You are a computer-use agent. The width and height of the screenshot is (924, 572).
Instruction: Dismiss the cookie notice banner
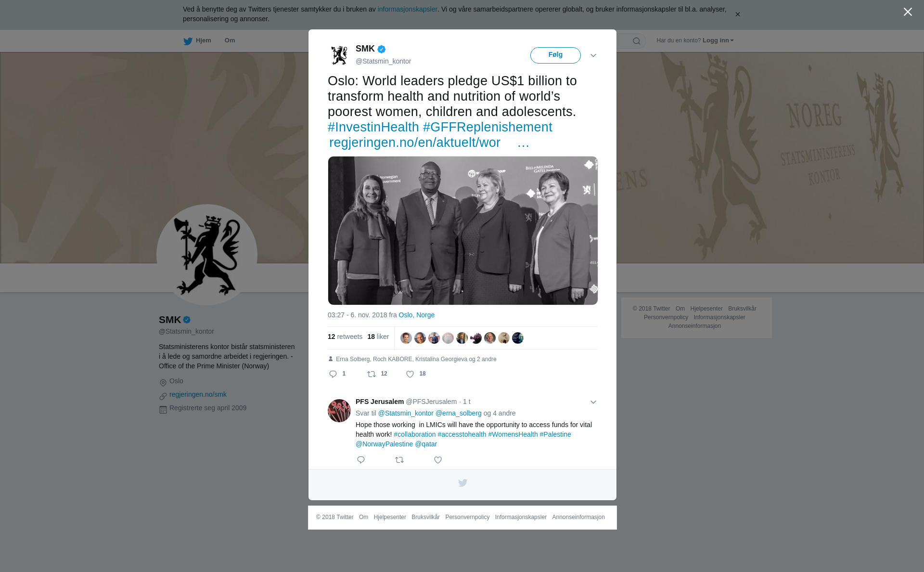[x=737, y=14]
